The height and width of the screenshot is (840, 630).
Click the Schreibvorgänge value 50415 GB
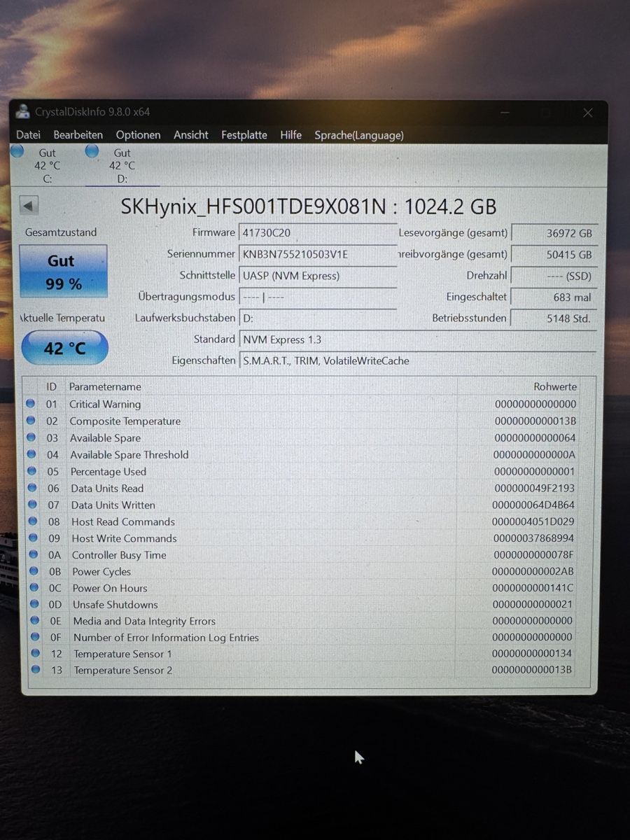click(x=554, y=255)
